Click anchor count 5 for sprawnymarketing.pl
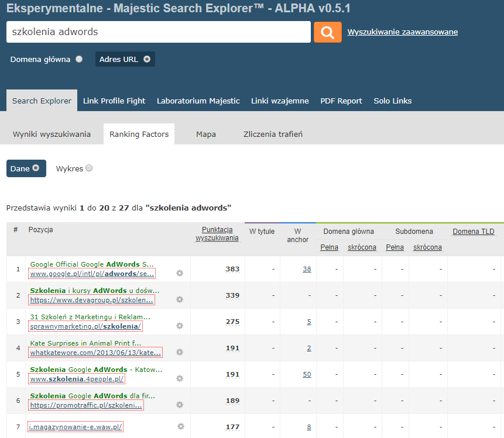This screenshot has width=504, height=438. pyautogui.click(x=309, y=322)
